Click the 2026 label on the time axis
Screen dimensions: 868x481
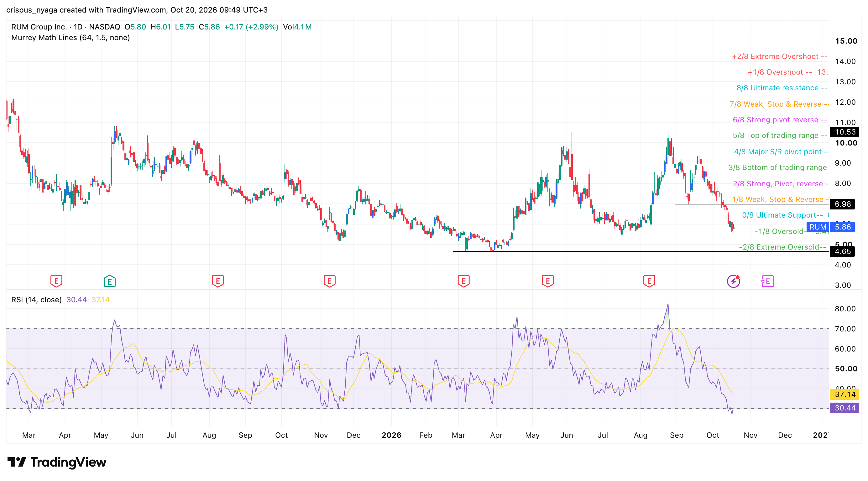click(391, 435)
